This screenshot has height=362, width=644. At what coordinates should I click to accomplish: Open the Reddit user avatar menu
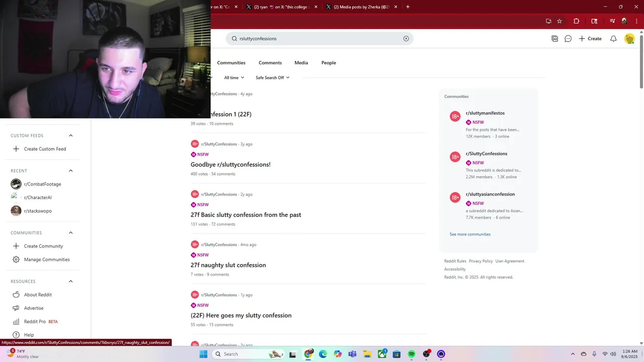629,39
